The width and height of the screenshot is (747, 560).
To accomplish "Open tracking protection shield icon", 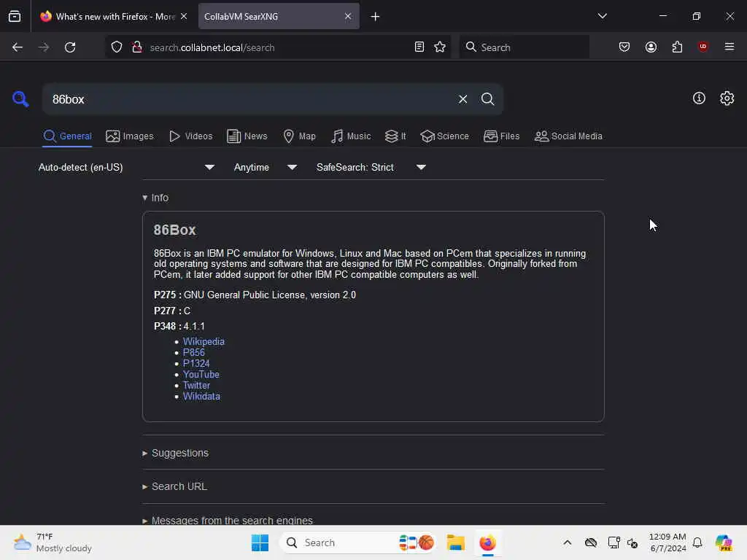I will [x=117, y=47].
